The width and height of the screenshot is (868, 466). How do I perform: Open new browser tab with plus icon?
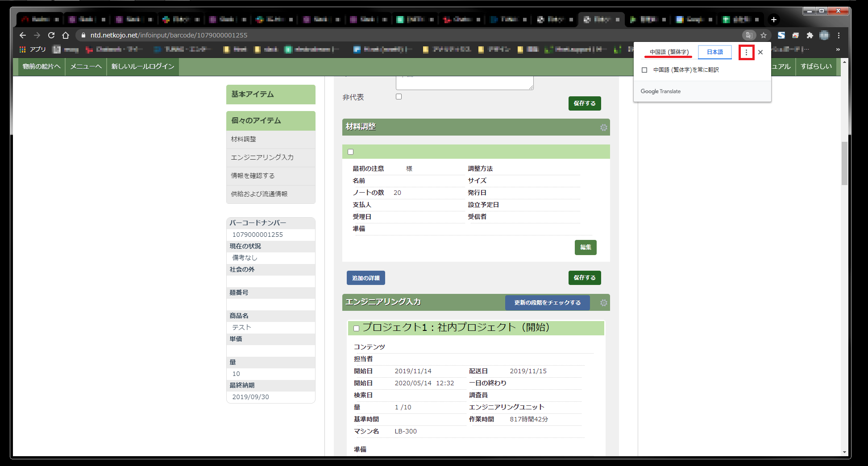tap(773, 20)
